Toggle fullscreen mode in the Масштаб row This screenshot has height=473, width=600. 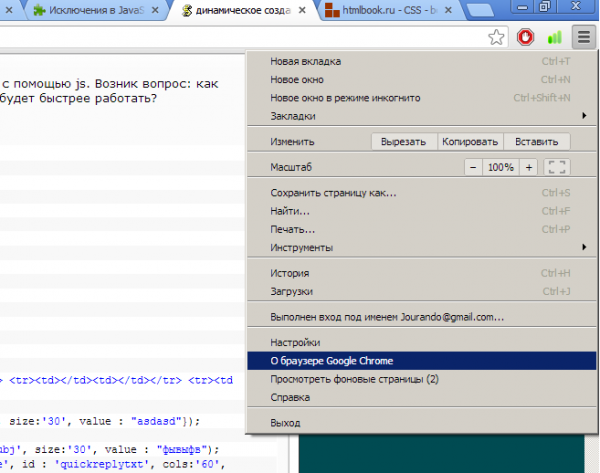point(557,167)
